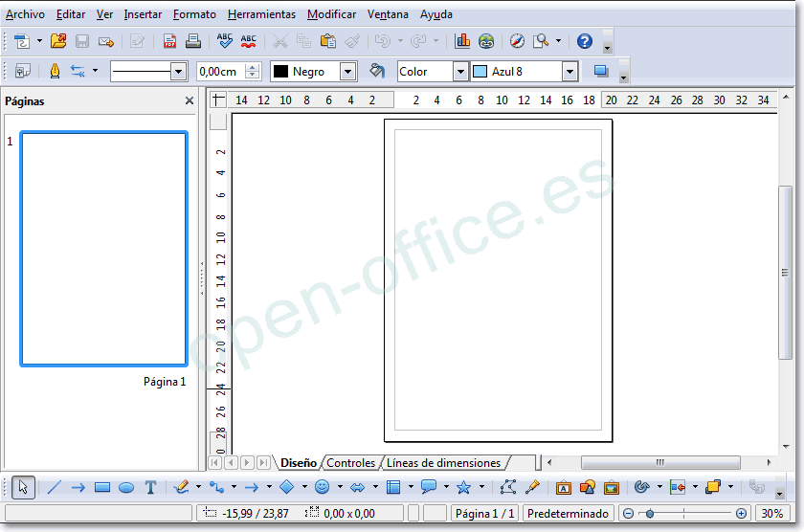This screenshot has width=804, height=532.
Task: Toggle the Select arrow tool
Action: click(23, 487)
